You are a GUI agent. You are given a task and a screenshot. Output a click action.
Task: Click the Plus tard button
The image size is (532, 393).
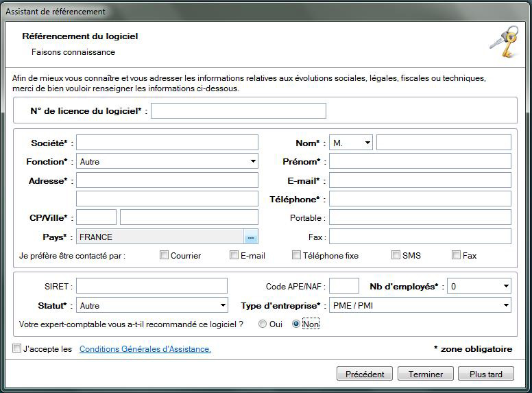coord(486,374)
